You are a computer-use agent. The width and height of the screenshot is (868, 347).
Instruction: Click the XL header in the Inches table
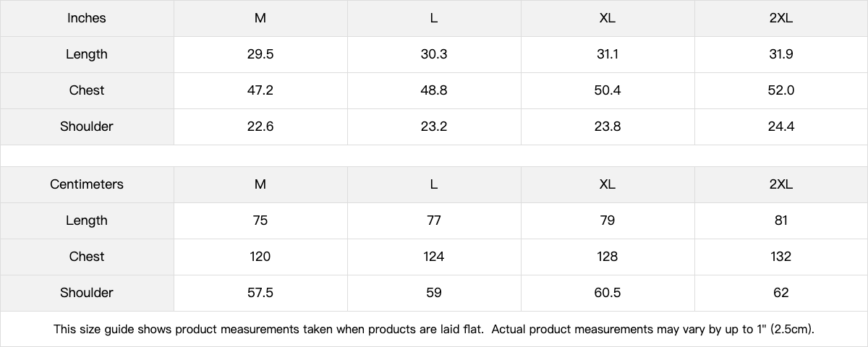(608, 18)
